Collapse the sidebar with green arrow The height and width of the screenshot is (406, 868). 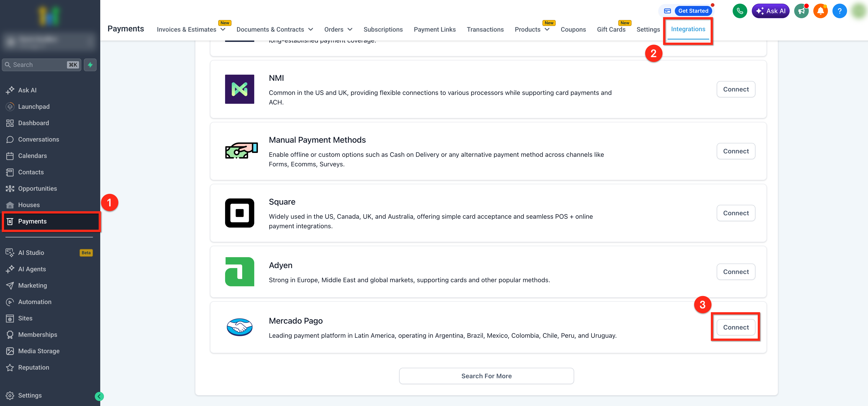click(x=99, y=396)
